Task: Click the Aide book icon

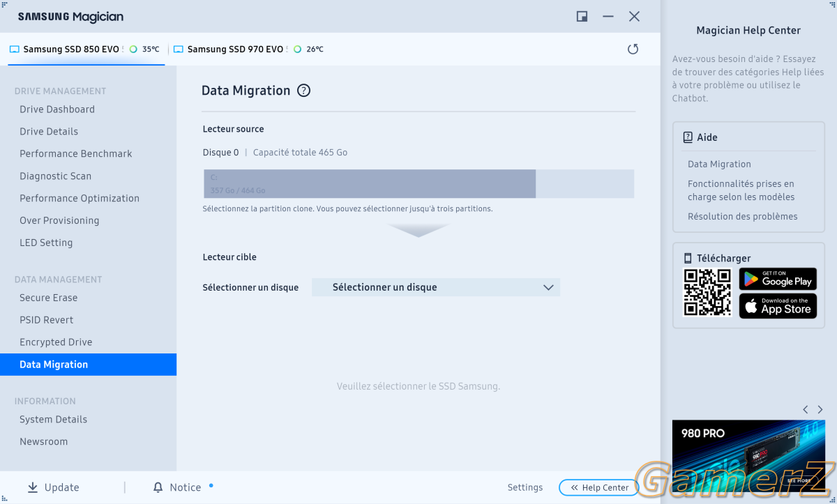Action: point(688,137)
